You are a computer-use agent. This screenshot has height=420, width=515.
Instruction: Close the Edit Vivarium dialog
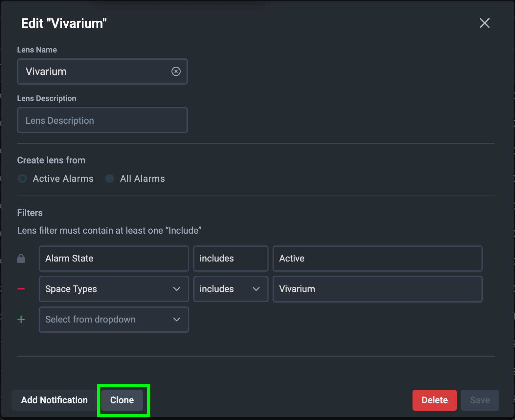tap(484, 23)
